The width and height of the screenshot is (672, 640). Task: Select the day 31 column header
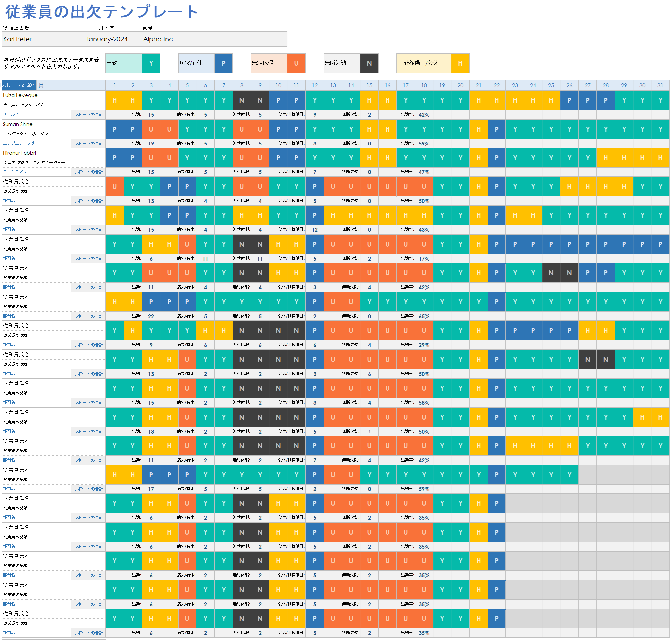click(660, 85)
